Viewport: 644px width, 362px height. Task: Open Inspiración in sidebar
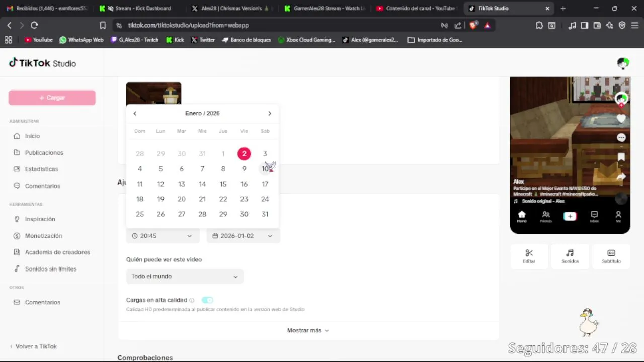pos(40,219)
